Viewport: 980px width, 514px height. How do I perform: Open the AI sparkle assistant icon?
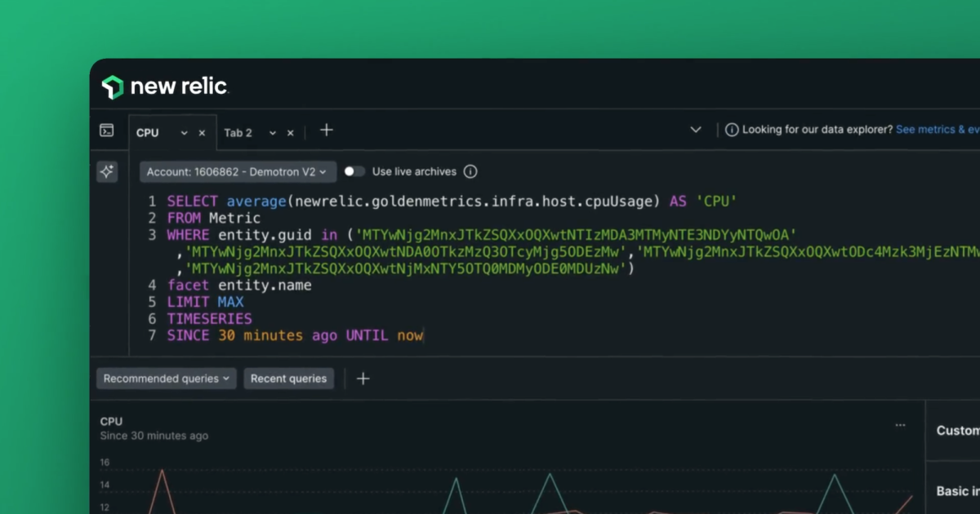point(107,171)
